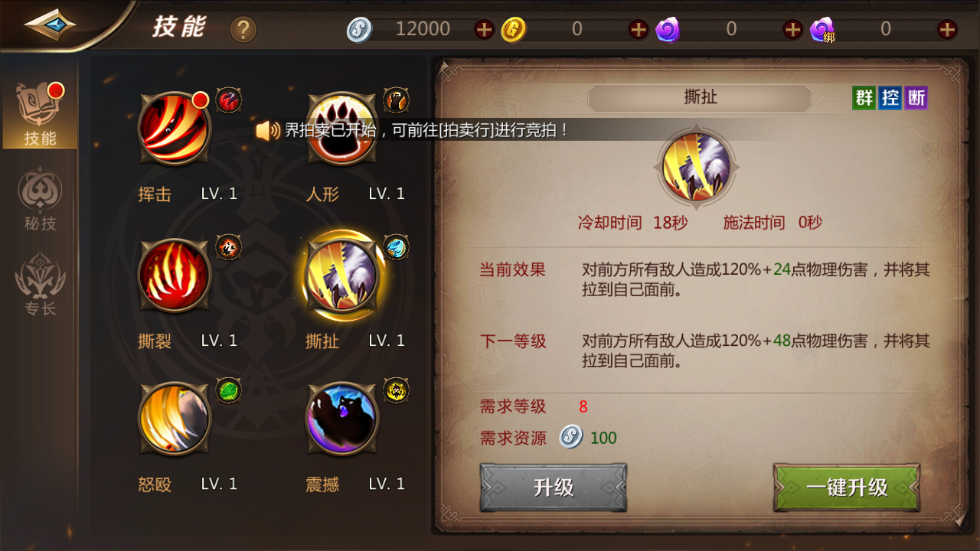Tap the back arrow diamond icon
Screen dimensions: 980x551
(x=51, y=24)
